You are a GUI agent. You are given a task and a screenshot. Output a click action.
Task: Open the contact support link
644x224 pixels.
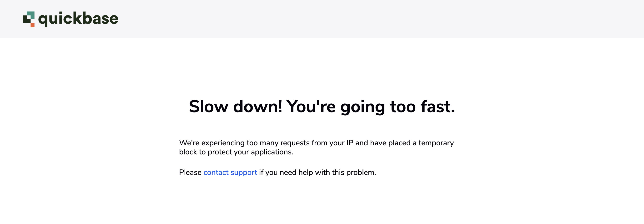(230, 173)
